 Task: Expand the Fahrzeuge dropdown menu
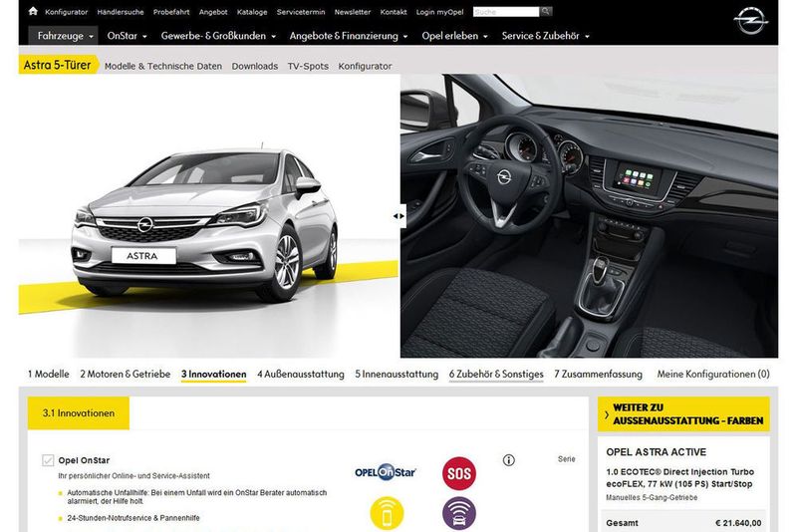[65, 36]
